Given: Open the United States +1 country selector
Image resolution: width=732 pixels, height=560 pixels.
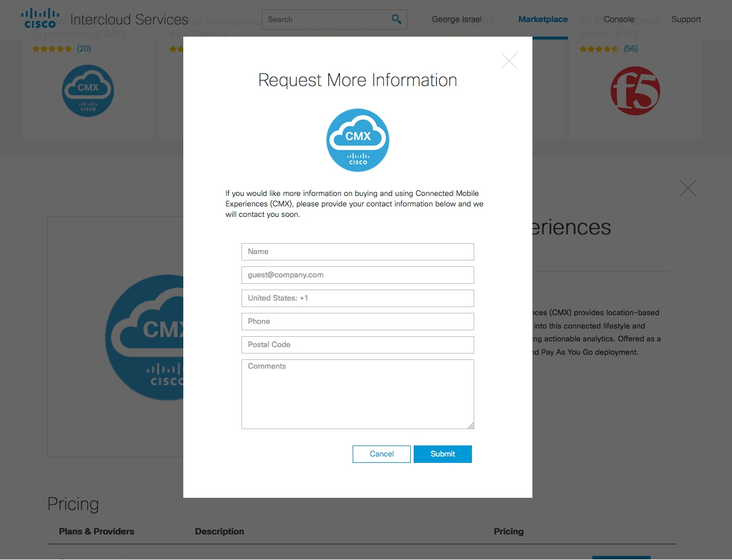Looking at the screenshot, I should (357, 298).
